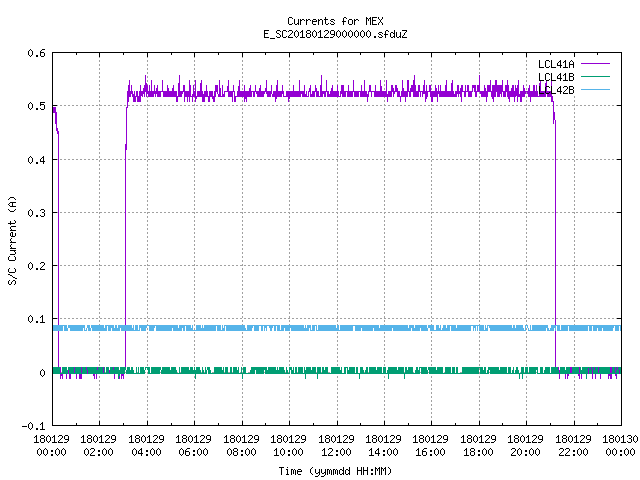Click the x-axis time label "22:00"

(573, 452)
